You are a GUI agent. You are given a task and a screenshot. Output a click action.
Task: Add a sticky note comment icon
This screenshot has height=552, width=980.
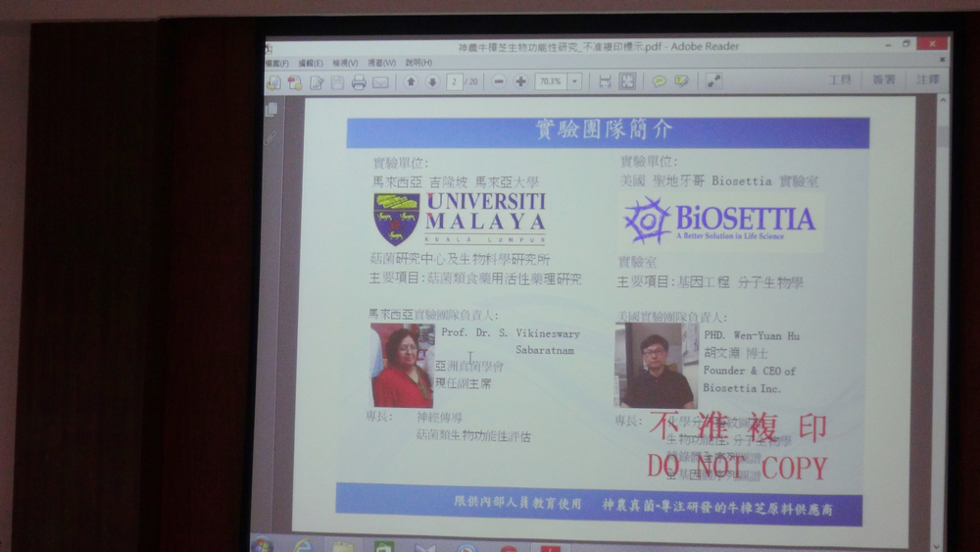[659, 82]
